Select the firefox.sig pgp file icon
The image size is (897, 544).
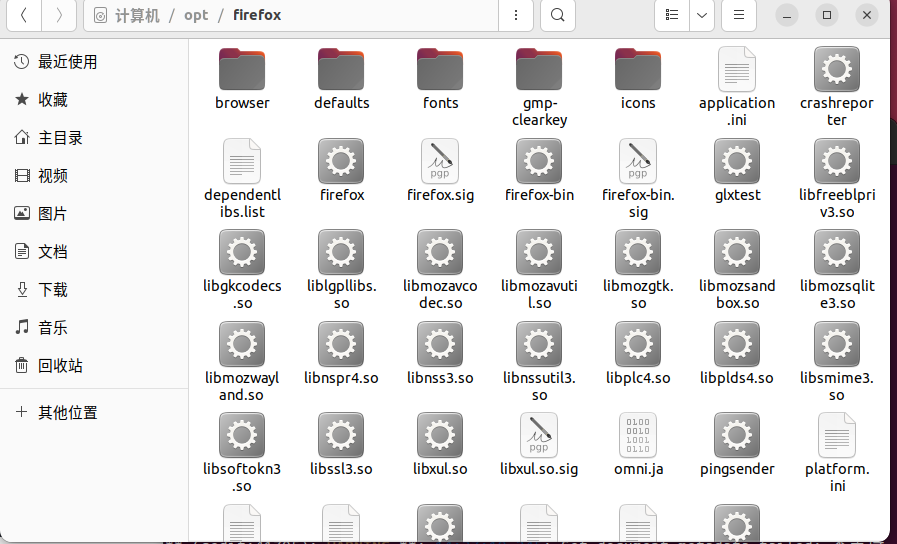(440, 161)
